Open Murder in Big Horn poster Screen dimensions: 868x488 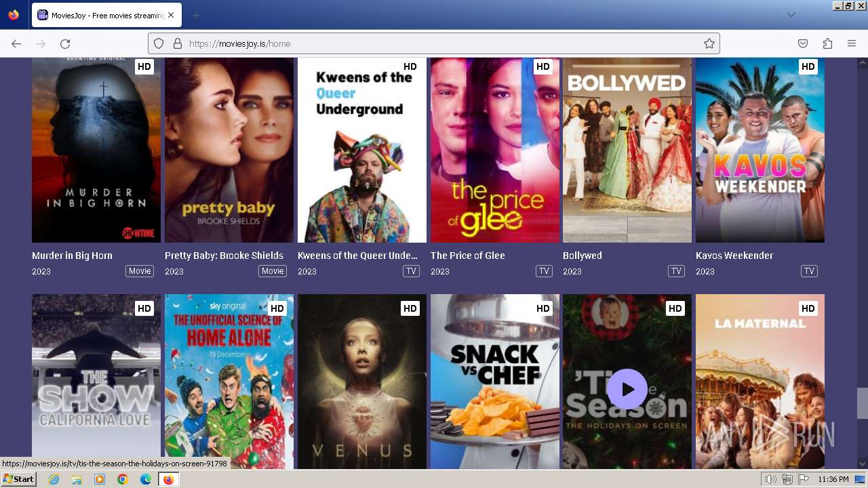coord(96,150)
